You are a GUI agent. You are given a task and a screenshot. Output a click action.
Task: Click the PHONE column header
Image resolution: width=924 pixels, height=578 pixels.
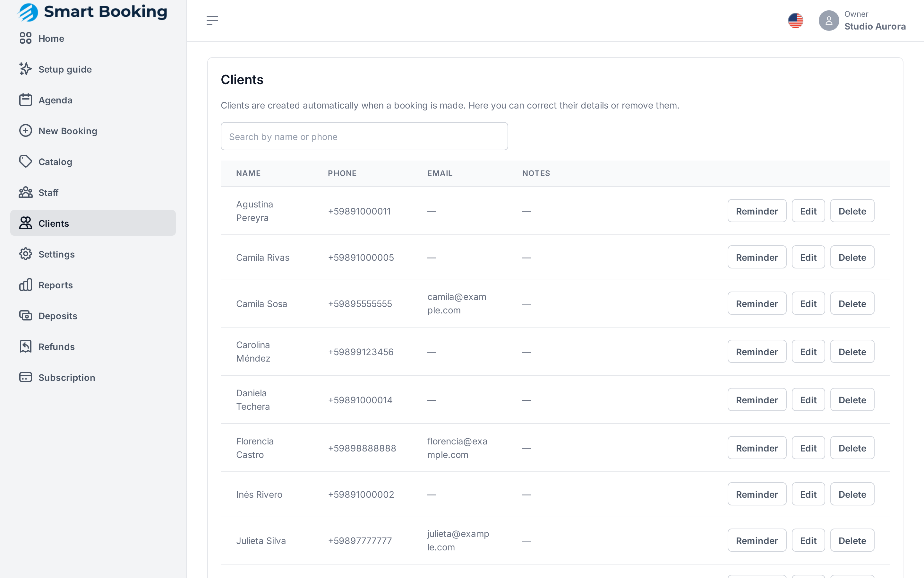[x=342, y=173]
